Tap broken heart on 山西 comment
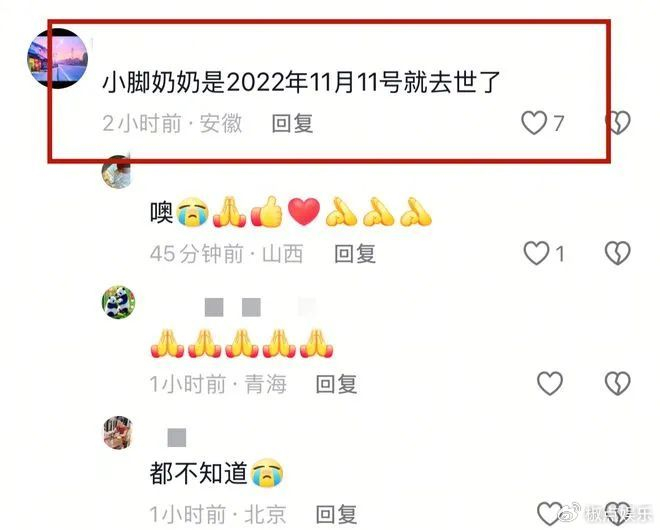Viewport: 660px width, 530px height. pos(617,253)
